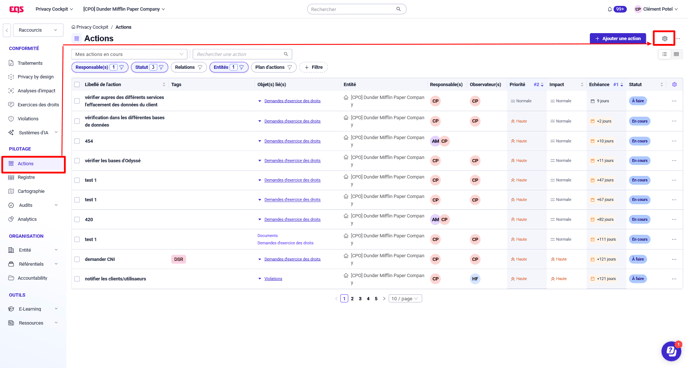This screenshot has width=688, height=368.
Task: Expand the E-Learning sidebar section
Action: [56, 309]
